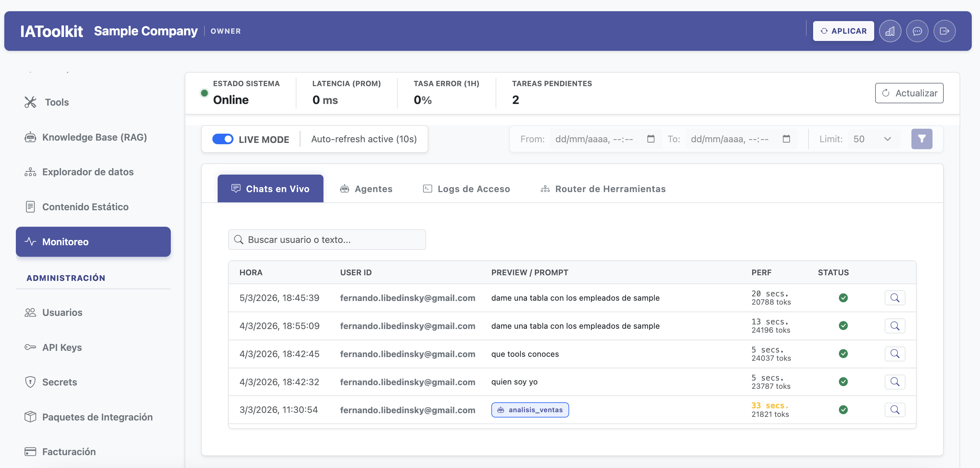Click the Actualizar button

[x=909, y=93]
